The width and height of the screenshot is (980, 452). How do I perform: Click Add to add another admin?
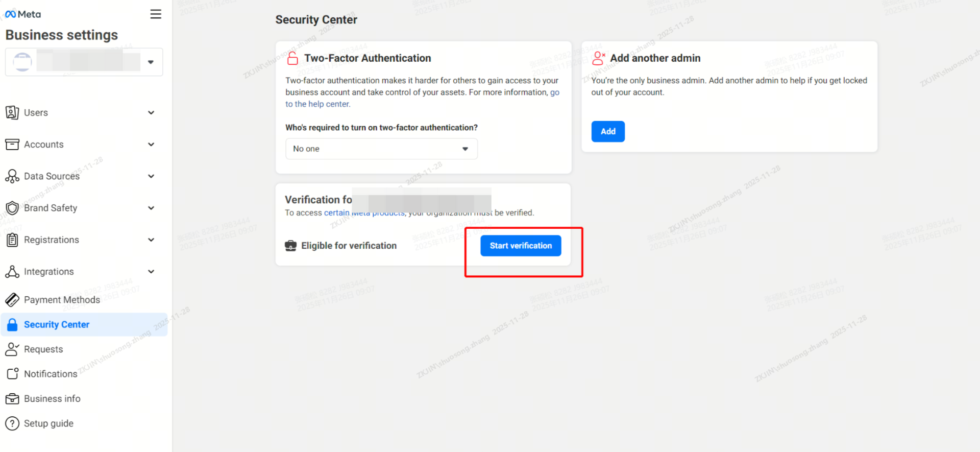click(x=608, y=131)
